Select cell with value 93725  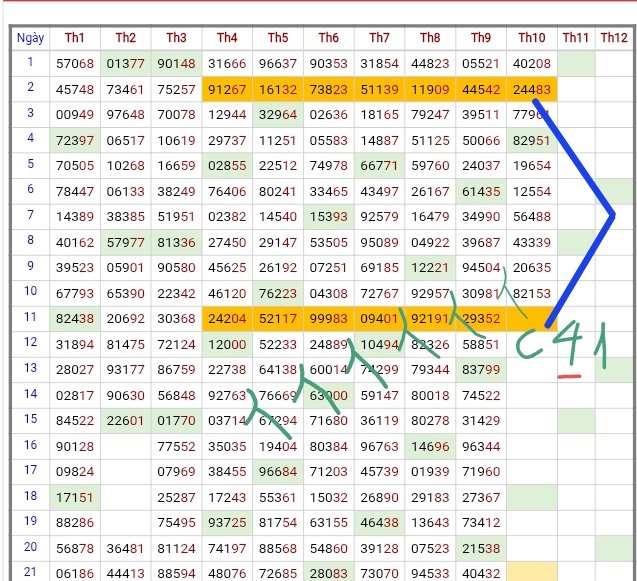coord(227,522)
